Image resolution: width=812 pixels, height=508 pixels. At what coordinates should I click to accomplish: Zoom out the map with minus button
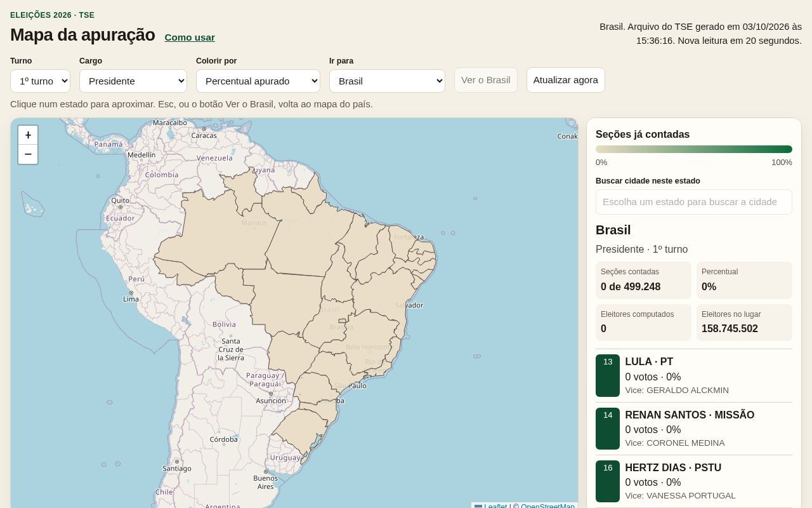click(x=28, y=154)
